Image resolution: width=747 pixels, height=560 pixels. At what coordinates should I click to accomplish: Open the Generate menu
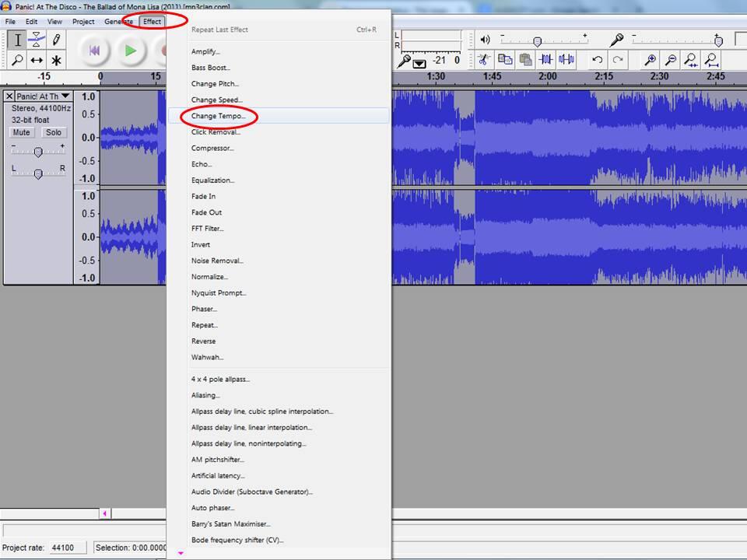(x=118, y=22)
